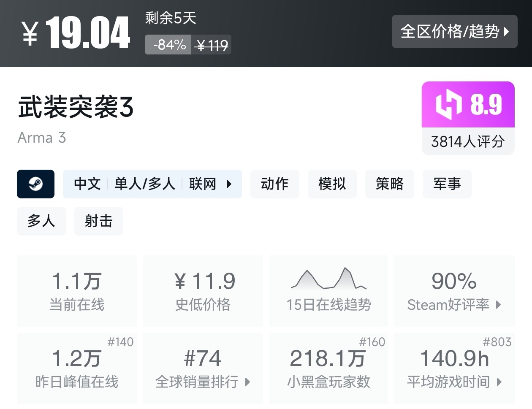Open the 15日在线趋势 mini chart
The width and height of the screenshot is (532, 409).
pyautogui.click(x=328, y=290)
